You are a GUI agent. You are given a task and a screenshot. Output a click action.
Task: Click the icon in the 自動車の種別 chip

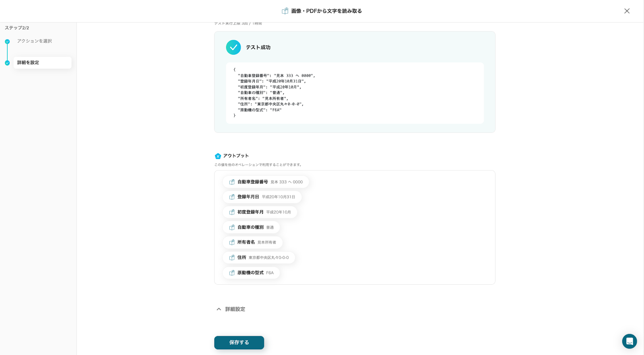pyautogui.click(x=232, y=228)
